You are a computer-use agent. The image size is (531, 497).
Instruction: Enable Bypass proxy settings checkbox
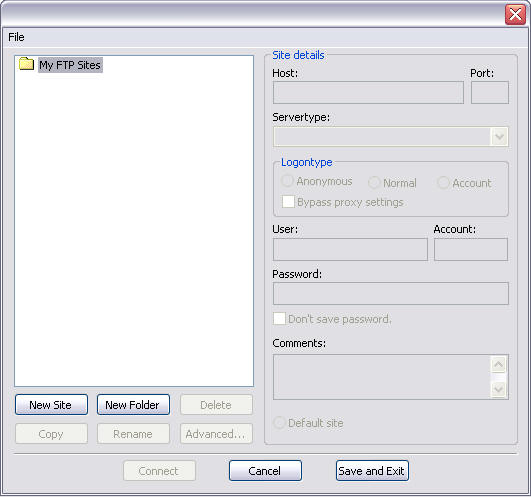pos(288,202)
